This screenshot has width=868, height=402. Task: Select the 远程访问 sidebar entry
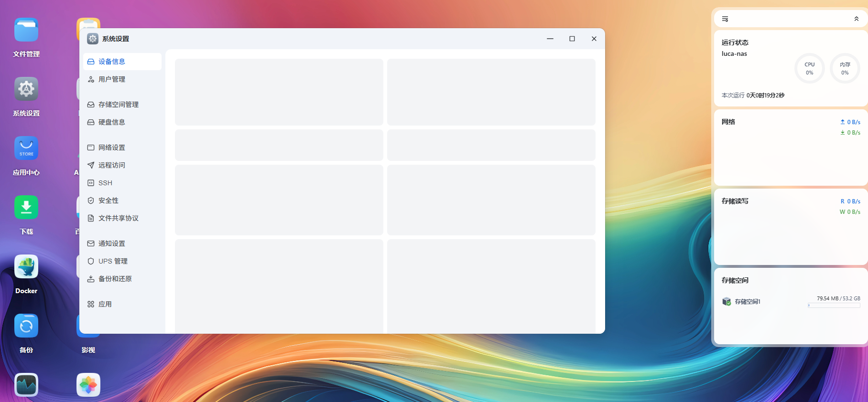point(122,165)
